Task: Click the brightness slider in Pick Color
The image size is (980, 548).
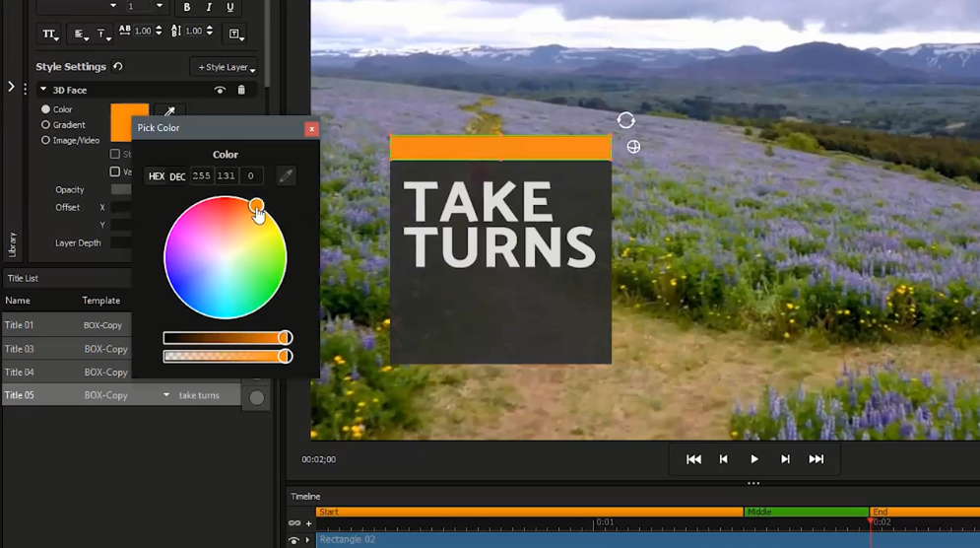Action: pyautogui.click(x=227, y=338)
